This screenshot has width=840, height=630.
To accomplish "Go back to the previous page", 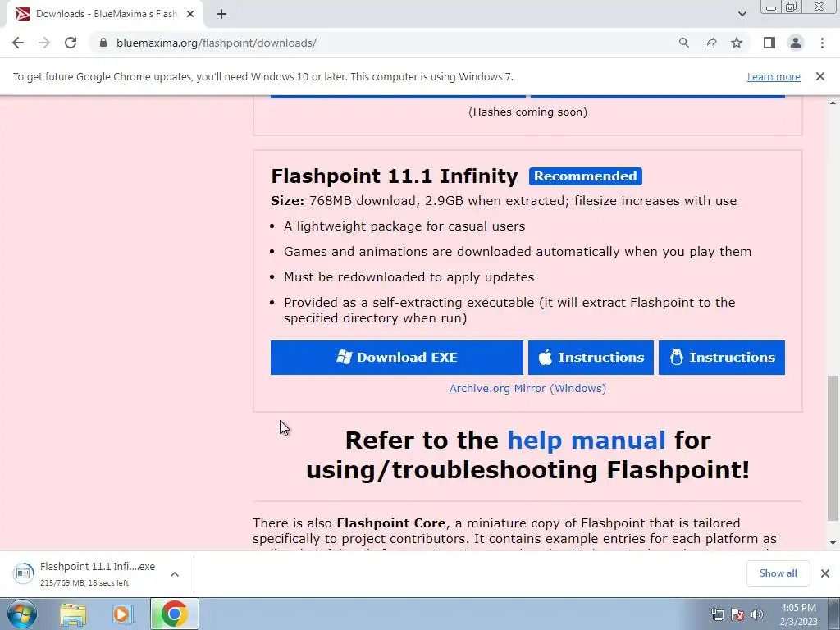I will [x=18, y=43].
